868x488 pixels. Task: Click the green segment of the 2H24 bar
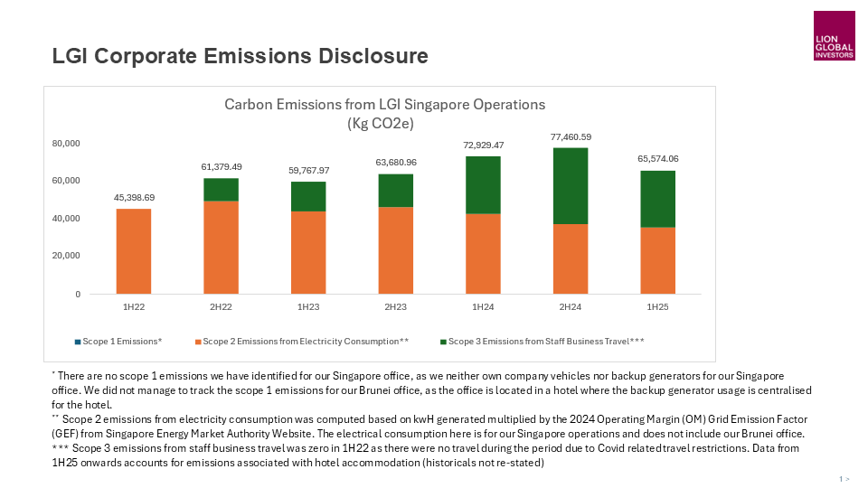click(x=571, y=186)
